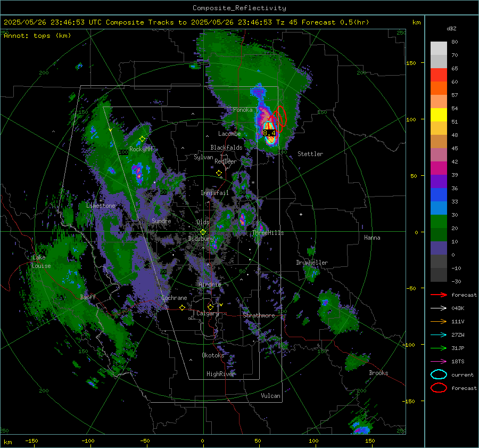Select the blue 36 dBZ color swatch
Image resolution: width=479 pixels, height=448 pixels.
(439, 195)
